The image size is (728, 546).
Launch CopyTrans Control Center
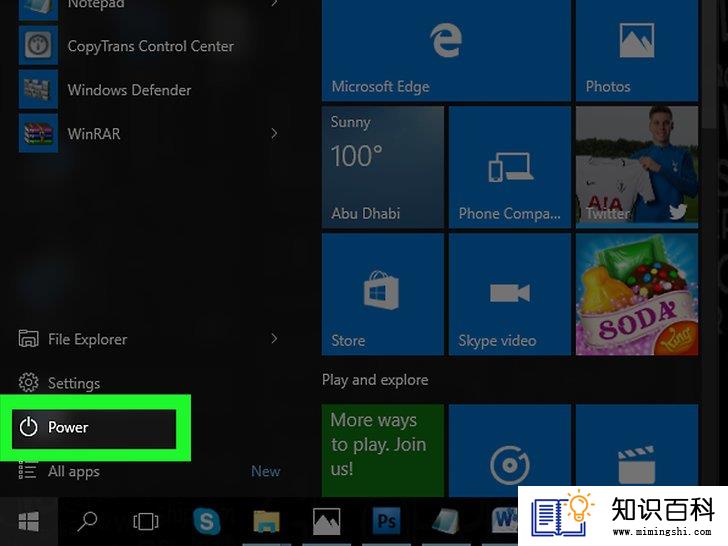pos(150,46)
